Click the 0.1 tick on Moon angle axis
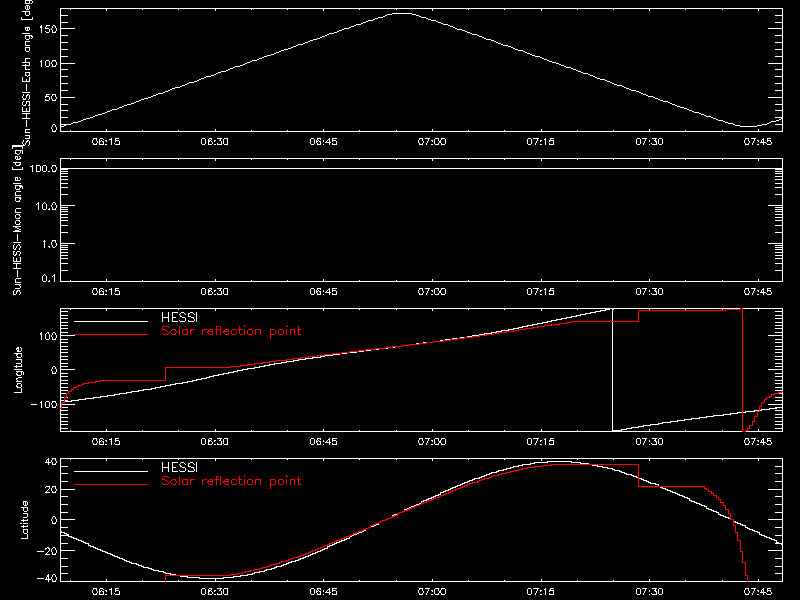The height and width of the screenshot is (600, 800). click(x=51, y=278)
